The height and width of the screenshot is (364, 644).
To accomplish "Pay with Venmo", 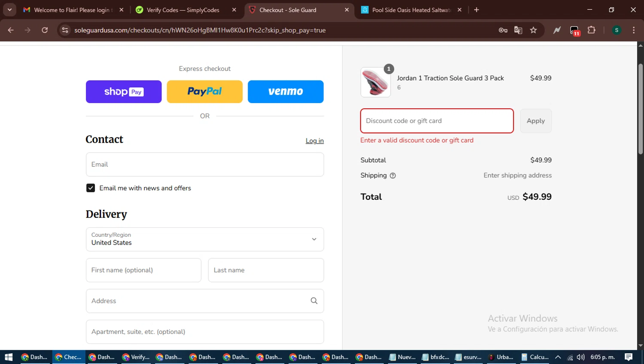I will point(286,92).
